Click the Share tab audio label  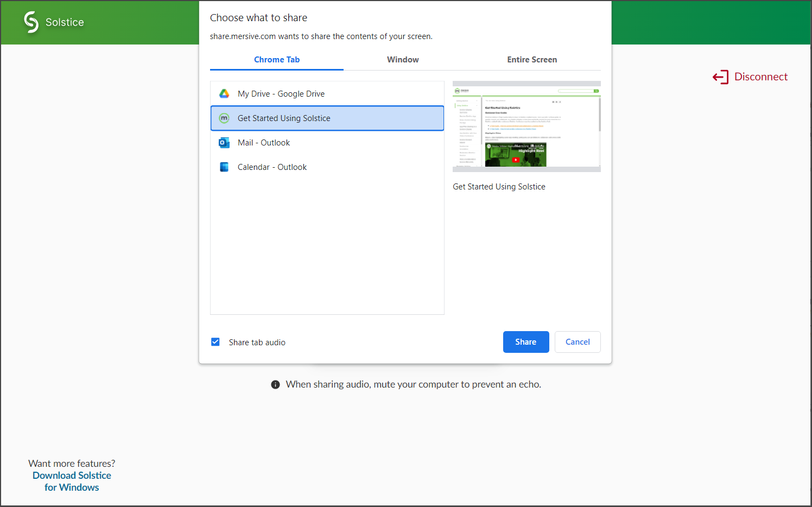(x=257, y=343)
